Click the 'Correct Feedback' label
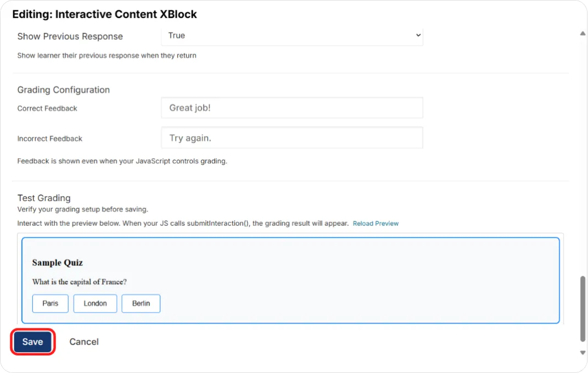This screenshot has height=373, width=588. pos(47,108)
